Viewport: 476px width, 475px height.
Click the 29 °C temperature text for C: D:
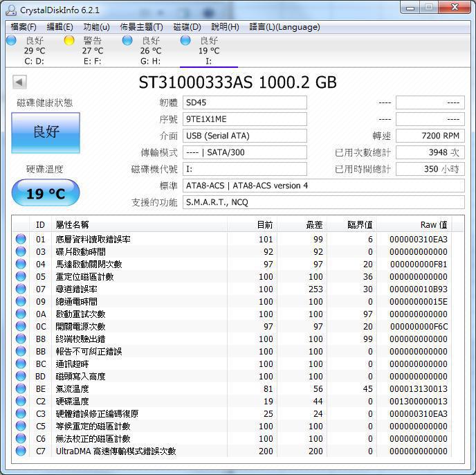35,51
